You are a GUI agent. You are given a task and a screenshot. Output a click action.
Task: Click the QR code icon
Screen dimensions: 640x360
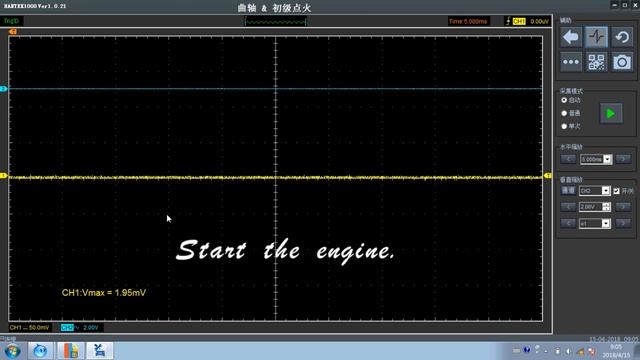(596, 62)
